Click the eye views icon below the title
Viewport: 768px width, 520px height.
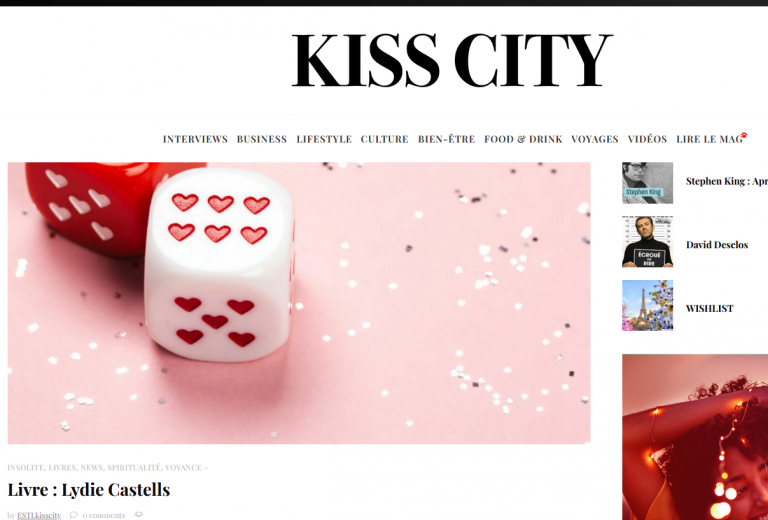coord(139,515)
